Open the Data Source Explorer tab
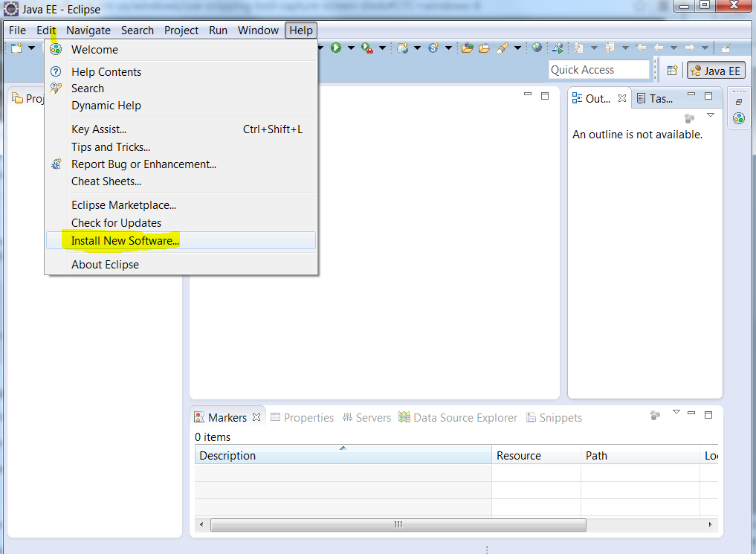 (458, 418)
